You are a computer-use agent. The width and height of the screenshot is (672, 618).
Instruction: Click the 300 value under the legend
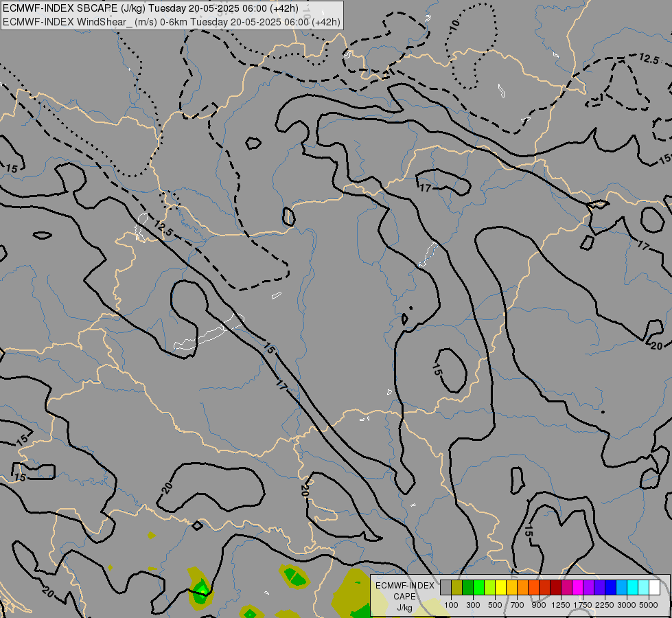tap(473, 605)
